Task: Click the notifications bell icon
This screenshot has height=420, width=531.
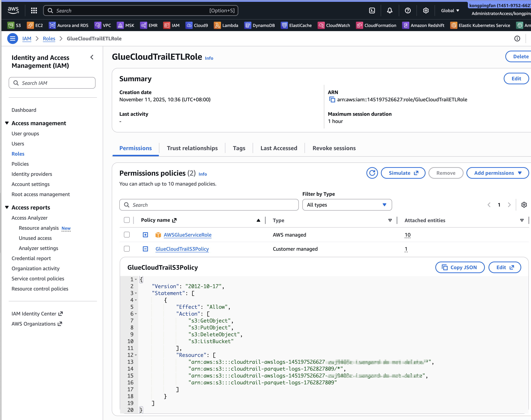Action: coord(390,10)
